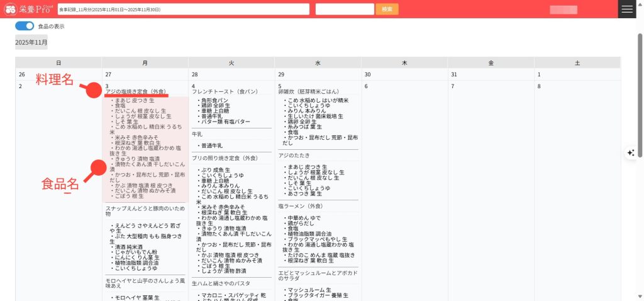This screenshot has height=301, width=644.
Task: Click the empty search field beside 検索
Action: pyautogui.click(x=345, y=9)
